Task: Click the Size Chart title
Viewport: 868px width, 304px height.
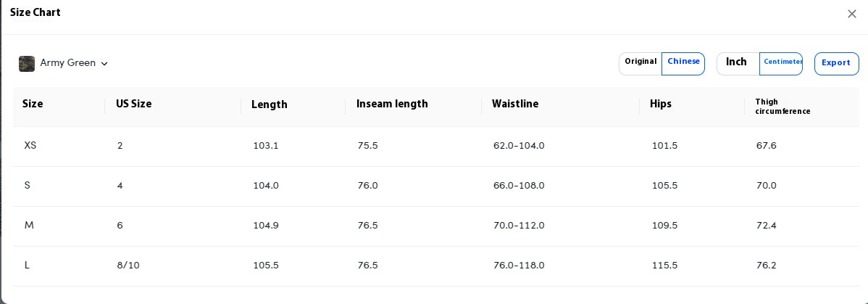Action: click(x=36, y=12)
